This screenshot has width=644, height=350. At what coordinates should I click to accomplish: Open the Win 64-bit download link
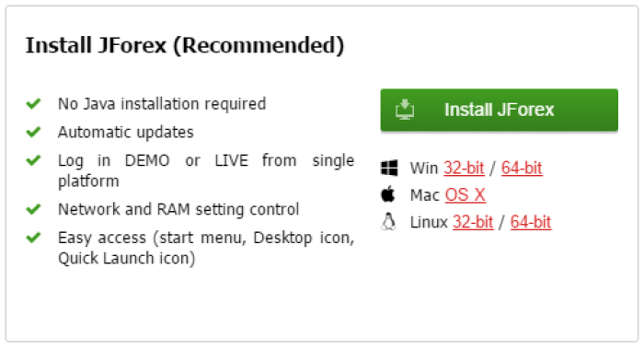click(522, 168)
